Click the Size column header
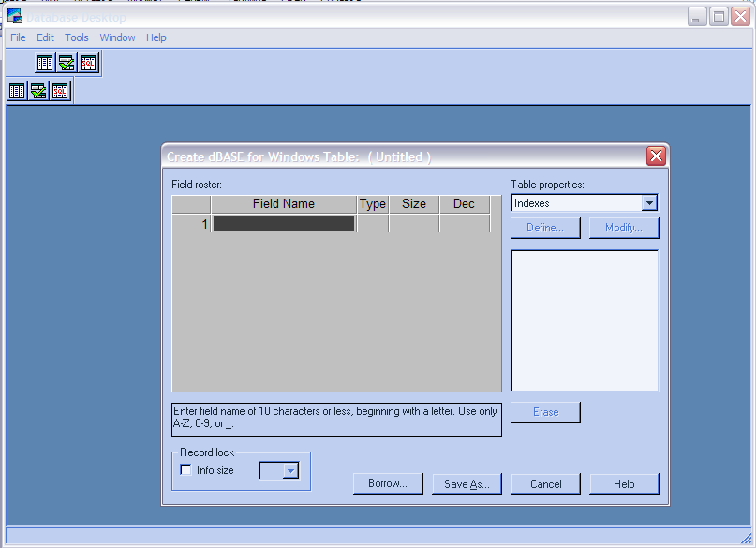This screenshot has height=548, width=756. [x=414, y=204]
